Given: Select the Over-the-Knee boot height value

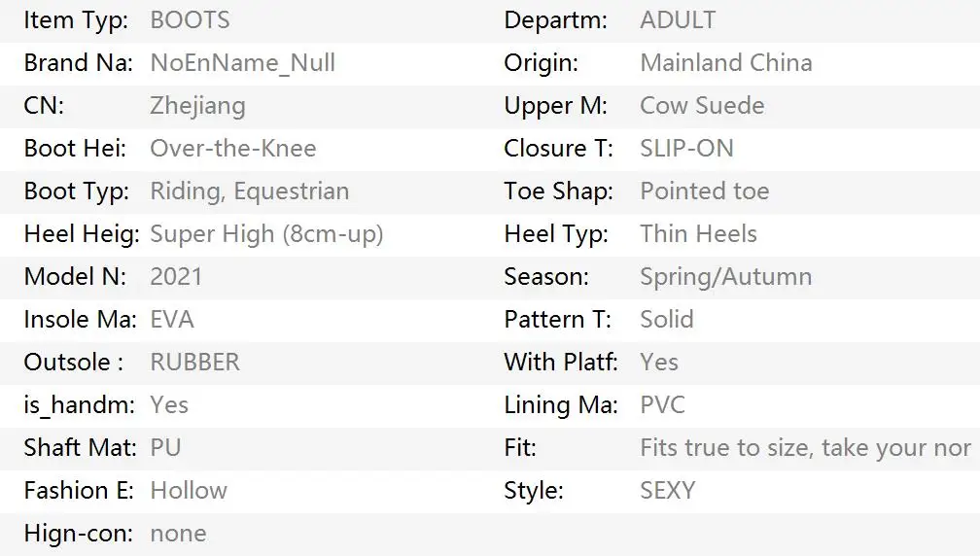Looking at the screenshot, I should click(x=232, y=148).
